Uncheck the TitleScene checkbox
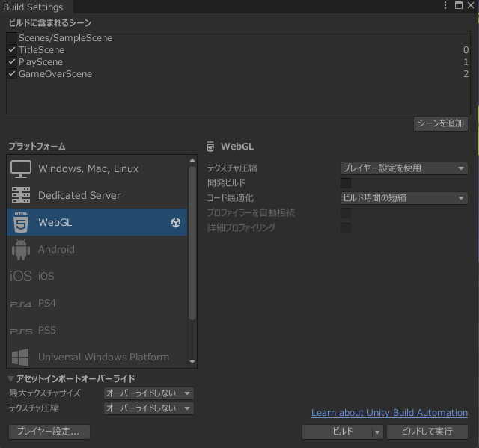The image size is (479, 448). point(12,50)
